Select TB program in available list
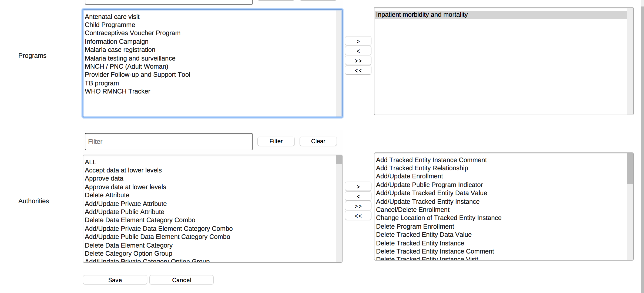The image size is (644, 293). (x=102, y=83)
